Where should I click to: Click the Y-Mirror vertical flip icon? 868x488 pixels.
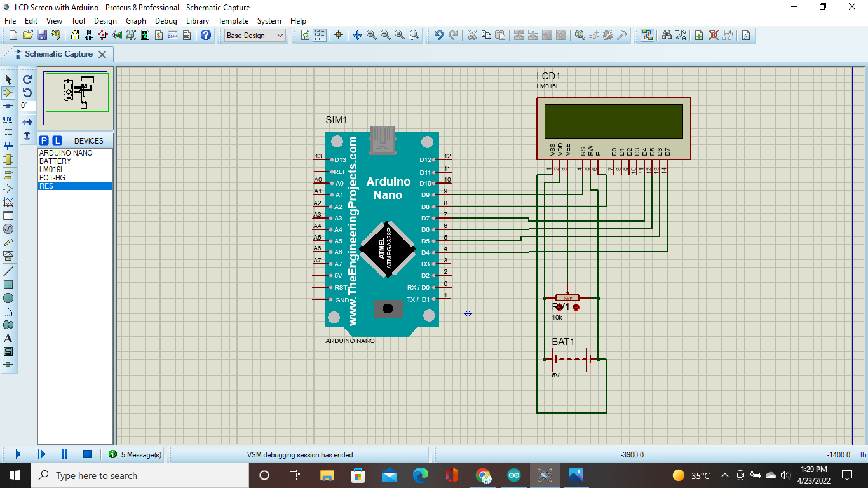(27, 135)
